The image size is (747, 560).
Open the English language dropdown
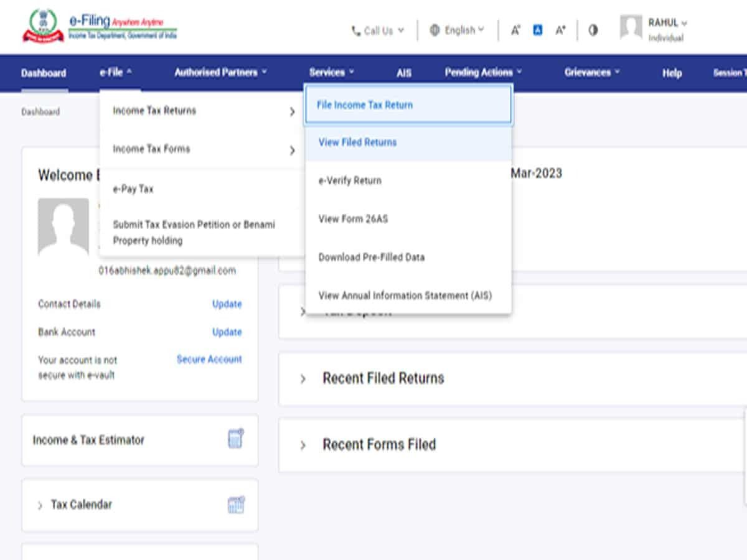[457, 30]
